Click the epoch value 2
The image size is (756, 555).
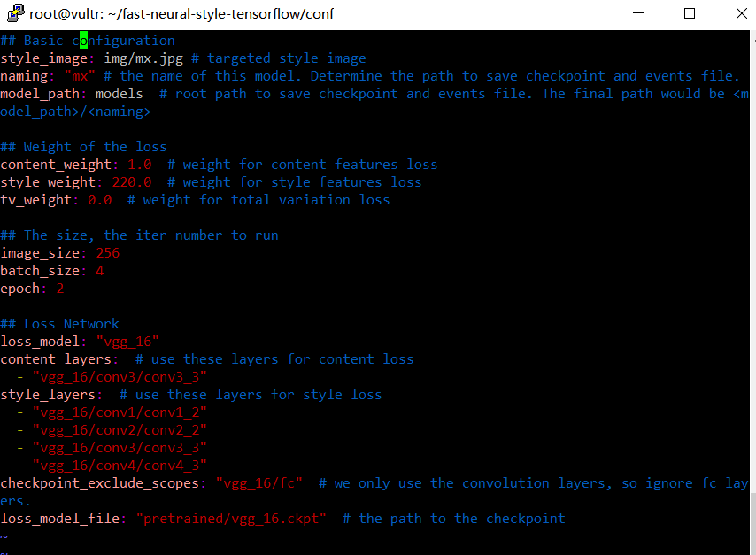coord(60,289)
